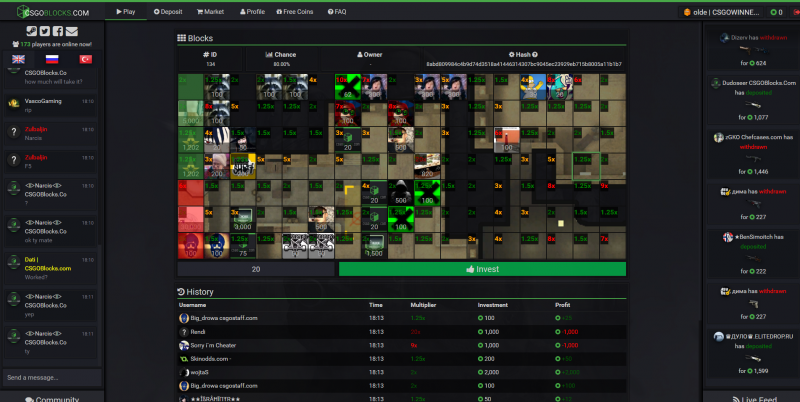This screenshot has height=402, width=800.
Task: Select the 20x block showing 820
Action: [x=427, y=166]
